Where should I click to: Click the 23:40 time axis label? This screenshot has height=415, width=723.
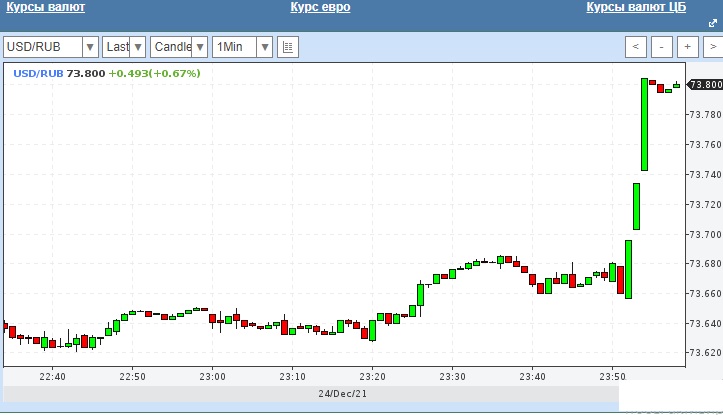[533, 377]
